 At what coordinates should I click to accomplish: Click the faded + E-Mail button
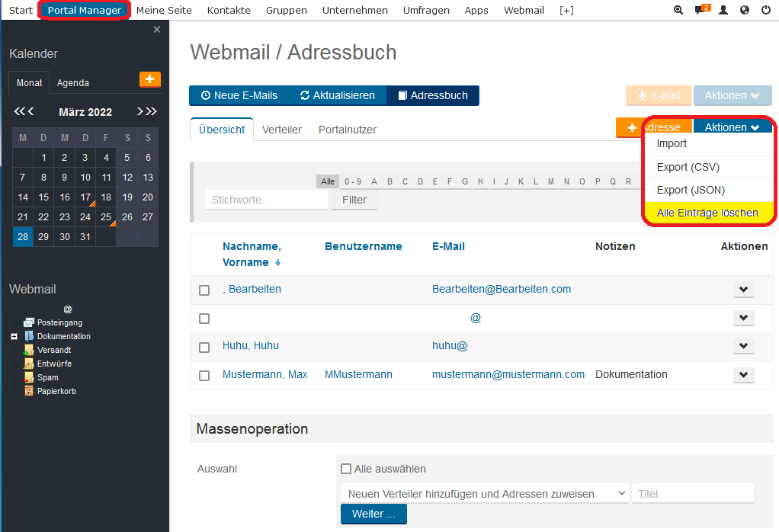click(x=659, y=95)
